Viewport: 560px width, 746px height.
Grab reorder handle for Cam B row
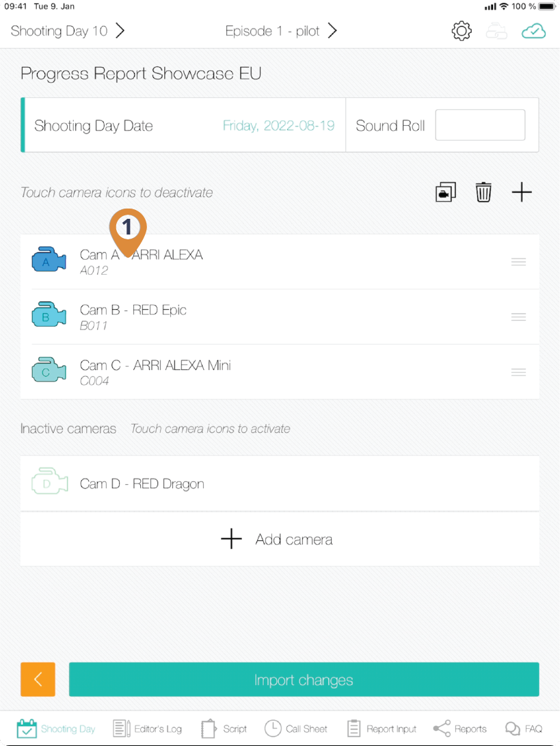pos(518,317)
